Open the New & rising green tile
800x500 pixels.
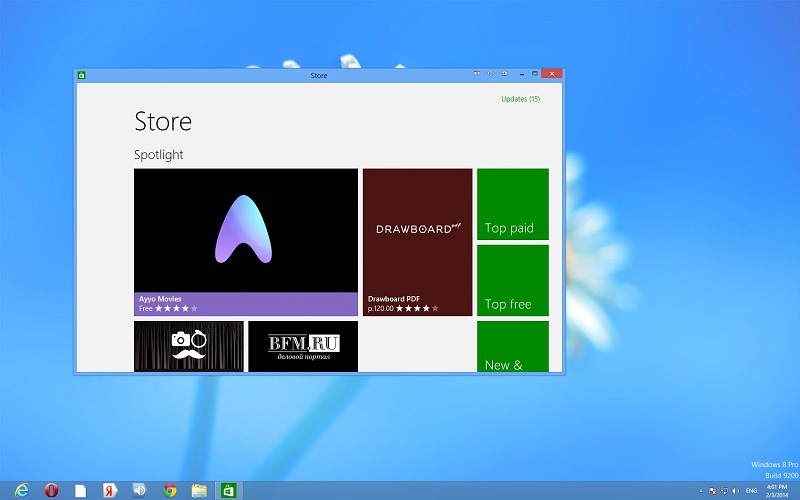(513, 346)
